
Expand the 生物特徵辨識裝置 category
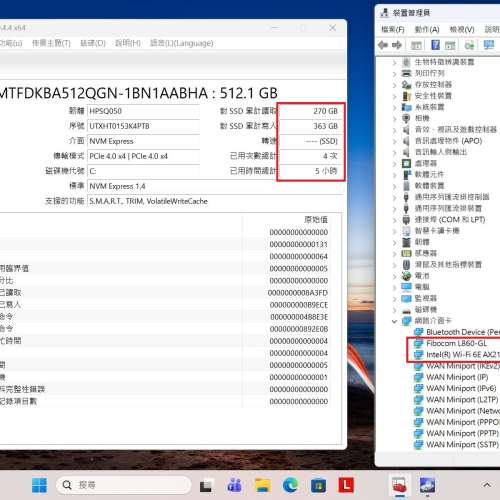[x=395, y=62]
